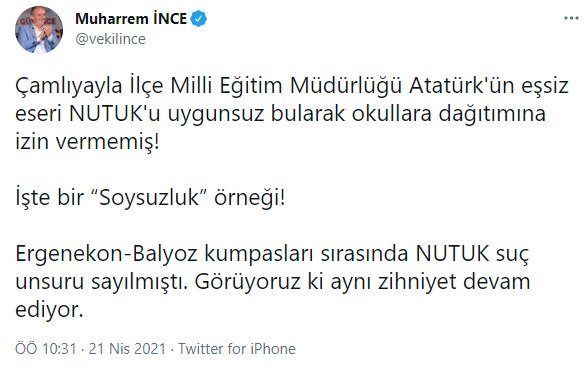Click the word ediyor. ending the tweet

tap(49, 310)
